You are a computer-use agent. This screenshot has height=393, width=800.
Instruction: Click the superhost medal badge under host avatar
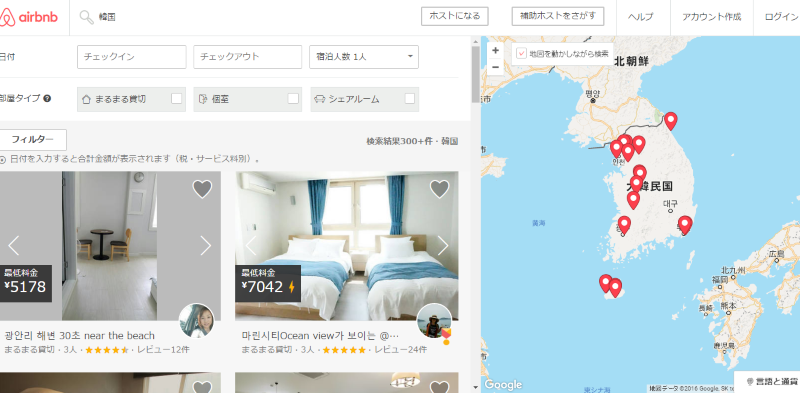[446, 337]
